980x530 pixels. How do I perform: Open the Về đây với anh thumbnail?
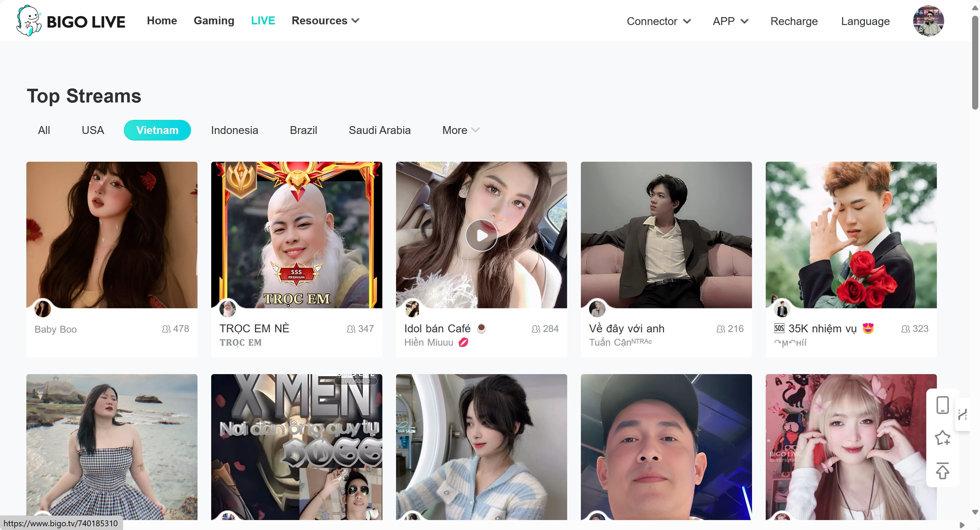666,235
